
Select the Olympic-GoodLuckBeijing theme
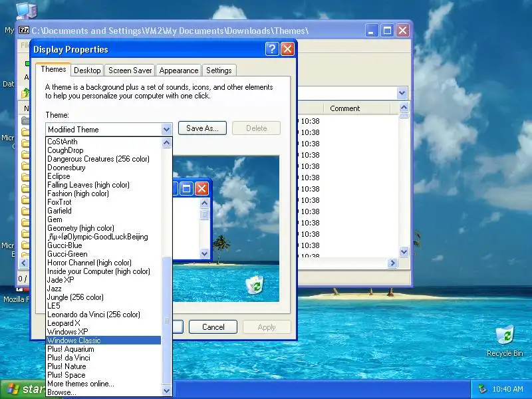tap(104, 237)
